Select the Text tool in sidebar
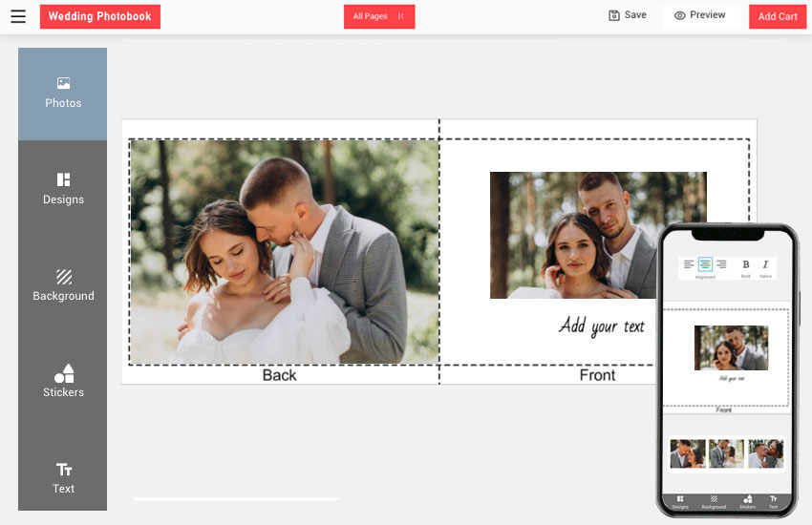The image size is (812, 525). [x=63, y=477]
